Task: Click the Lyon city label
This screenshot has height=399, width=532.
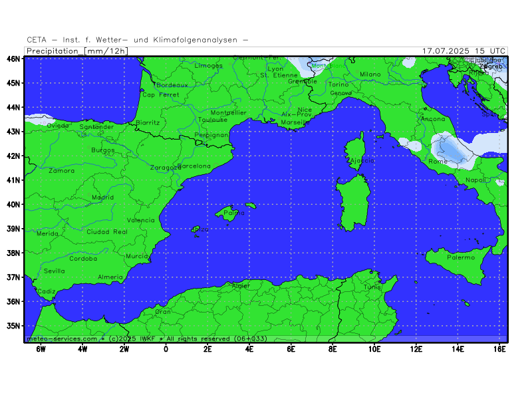Action: [275, 69]
